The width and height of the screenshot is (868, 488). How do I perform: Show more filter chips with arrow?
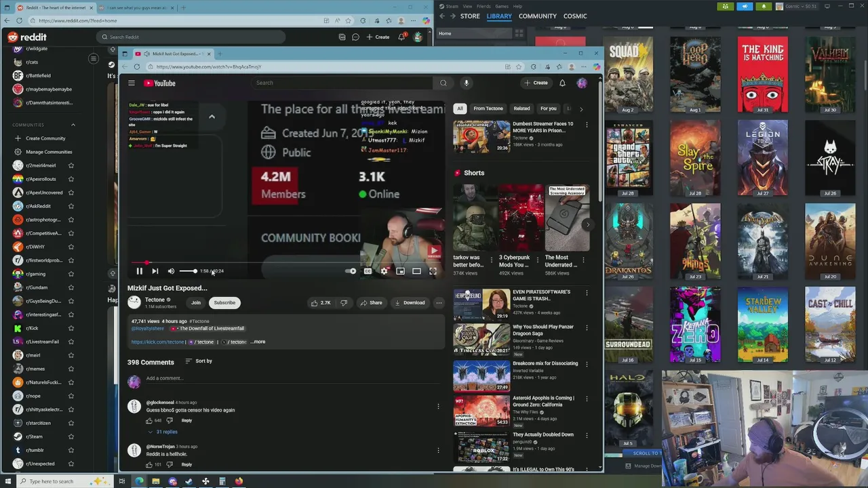581,108
